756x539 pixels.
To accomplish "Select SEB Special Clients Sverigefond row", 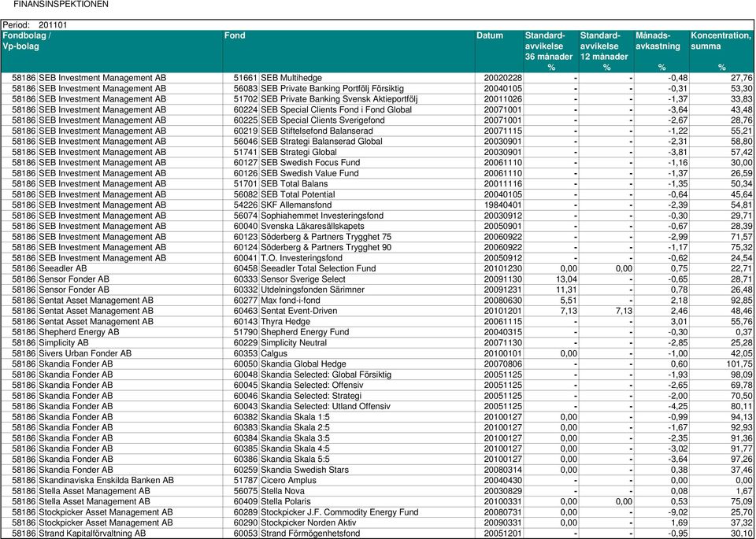I will click(323, 120).
